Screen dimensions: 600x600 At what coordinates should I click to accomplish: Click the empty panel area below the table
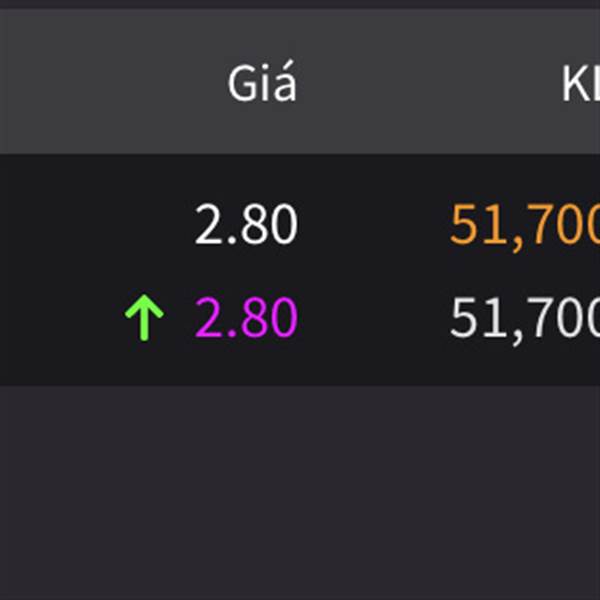point(300,493)
